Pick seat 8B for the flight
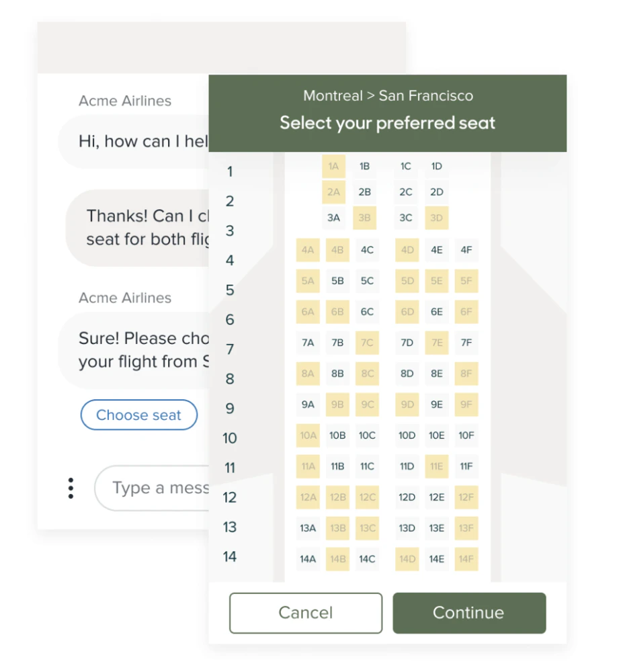Image resolution: width=617 pixels, height=672 pixels. [337, 374]
